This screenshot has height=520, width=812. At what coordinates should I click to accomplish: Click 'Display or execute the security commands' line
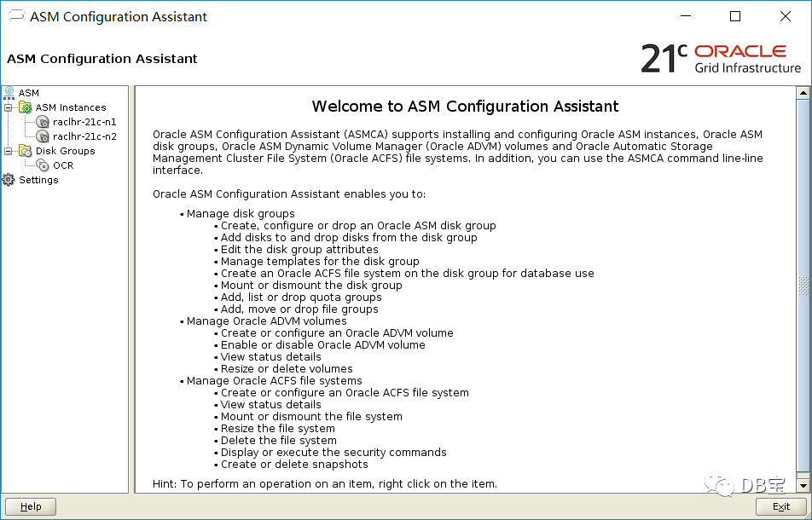(x=333, y=452)
